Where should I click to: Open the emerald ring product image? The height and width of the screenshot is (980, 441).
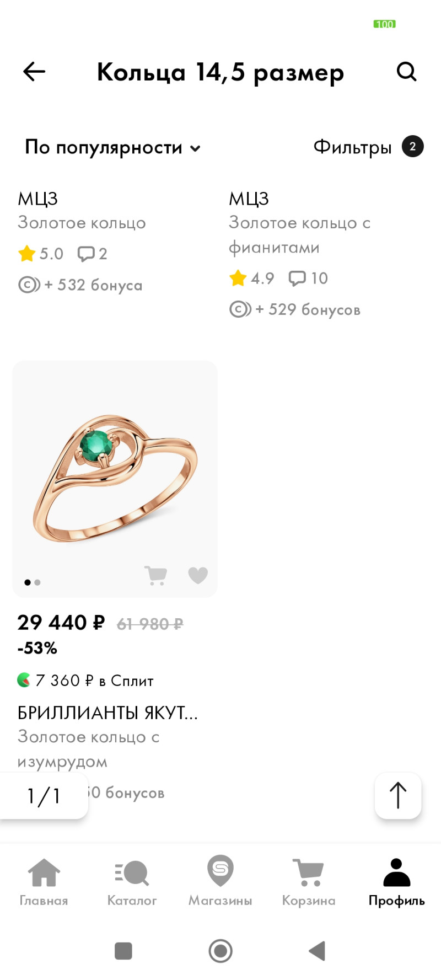pos(115,474)
